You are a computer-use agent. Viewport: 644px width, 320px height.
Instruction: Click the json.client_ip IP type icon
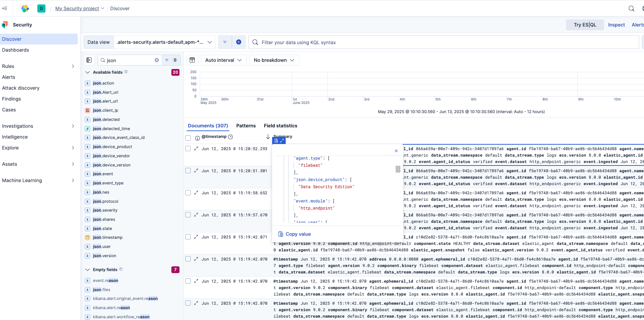click(88, 110)
